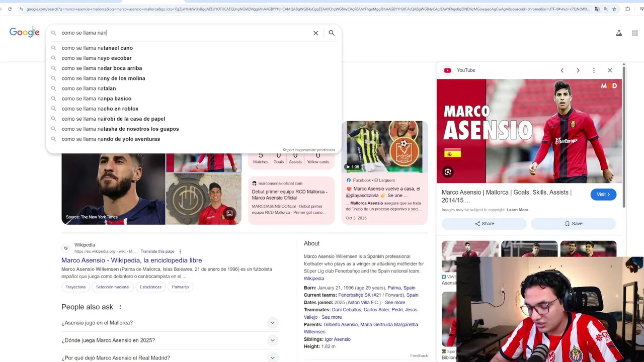
Task: Click Palma, Spain birthplace link
Action: 401,288
